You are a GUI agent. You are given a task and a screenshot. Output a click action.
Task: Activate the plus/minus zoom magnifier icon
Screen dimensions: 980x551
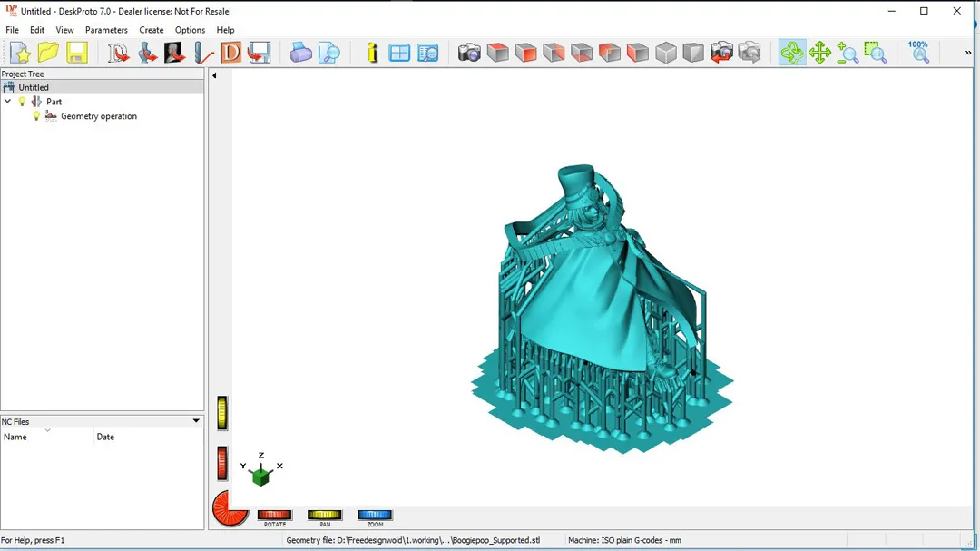(x=848, y=53)
